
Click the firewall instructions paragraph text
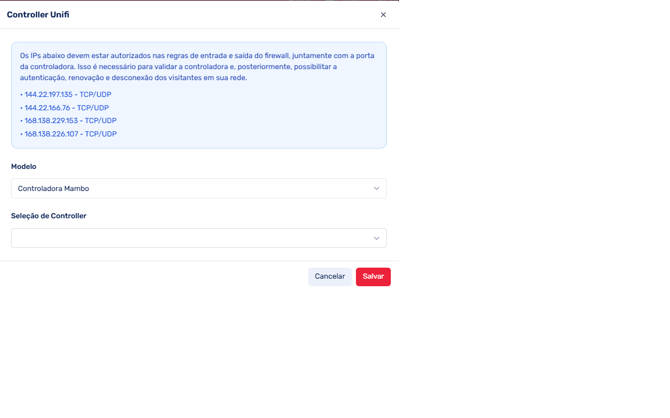click(197, 66)
